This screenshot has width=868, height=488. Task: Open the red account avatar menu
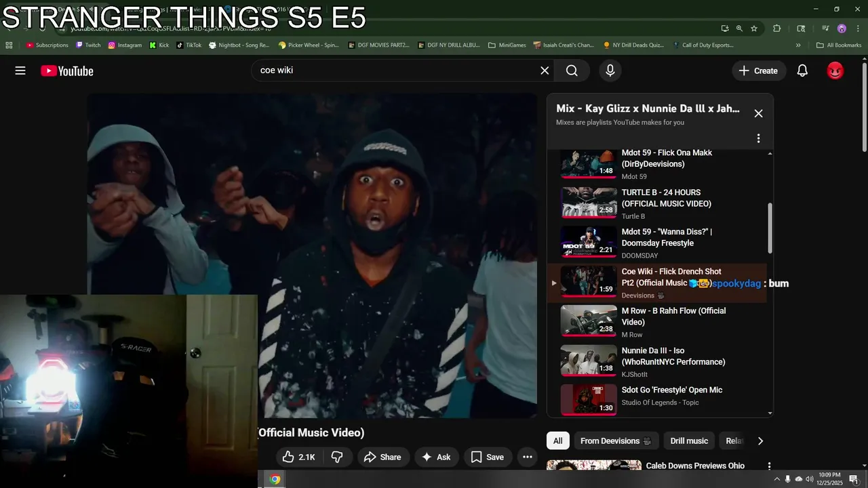point(835,70)
